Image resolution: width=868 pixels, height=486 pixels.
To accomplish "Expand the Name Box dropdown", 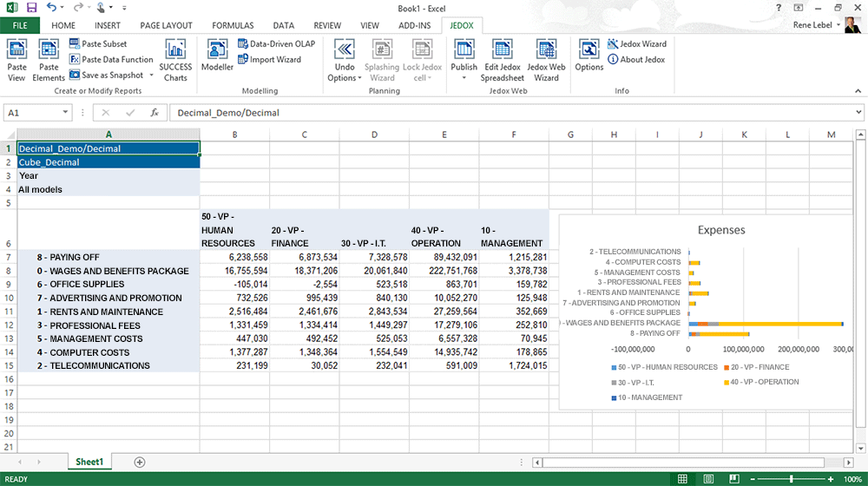I will coord(65,112).
